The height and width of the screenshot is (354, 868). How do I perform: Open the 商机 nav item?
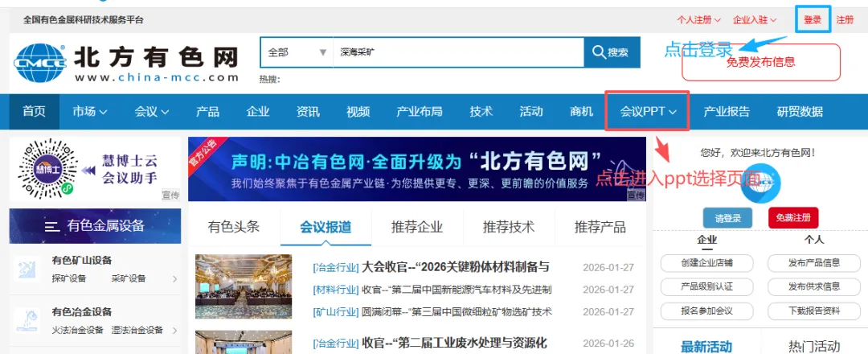(581, 111)
